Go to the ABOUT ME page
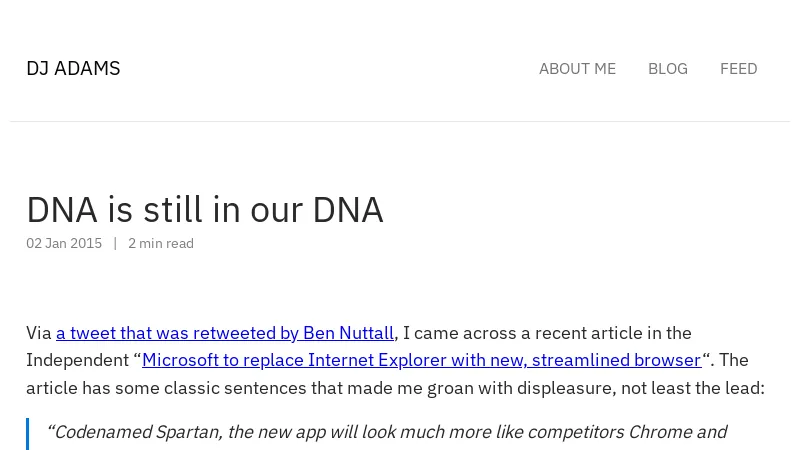Viewport: 800px width, 450px height. tap(577, 69)
